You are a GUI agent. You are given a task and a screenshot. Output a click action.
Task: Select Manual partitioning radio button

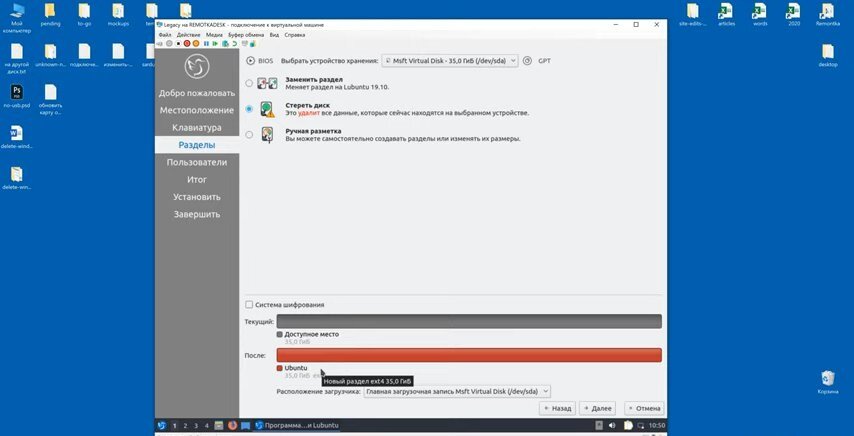click(x=249, y=134)
